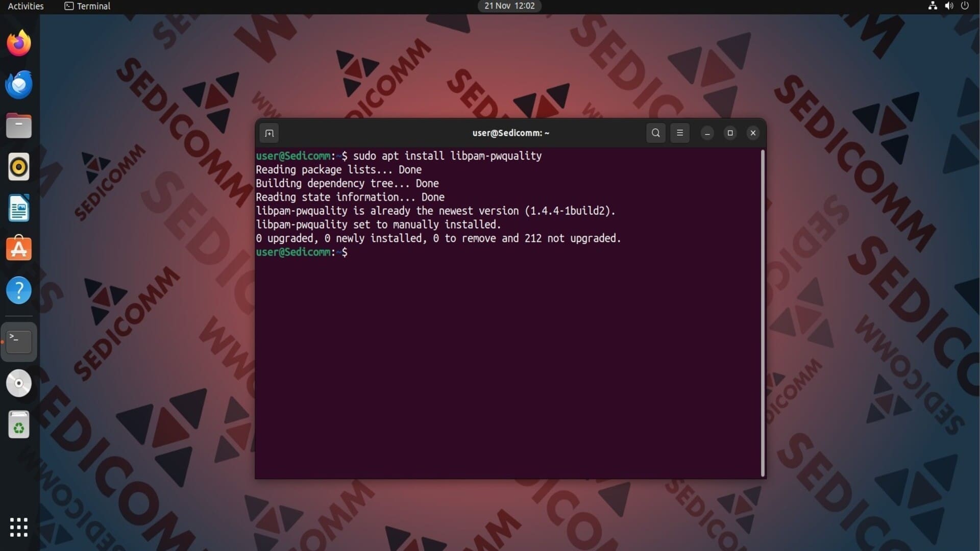Screen dimensions: 980x551
Task: Open Rhythmbox music player in dock
Action: pos(19,167)
